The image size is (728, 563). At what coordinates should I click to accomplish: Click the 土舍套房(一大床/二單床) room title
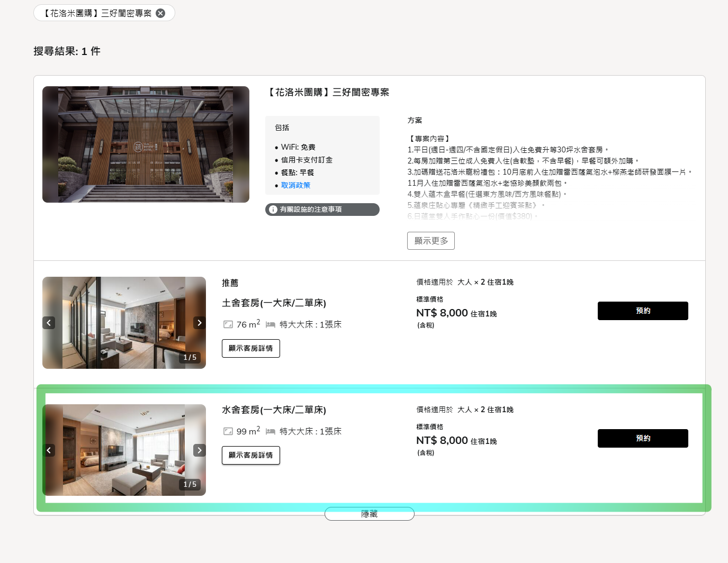coord(274,303)
